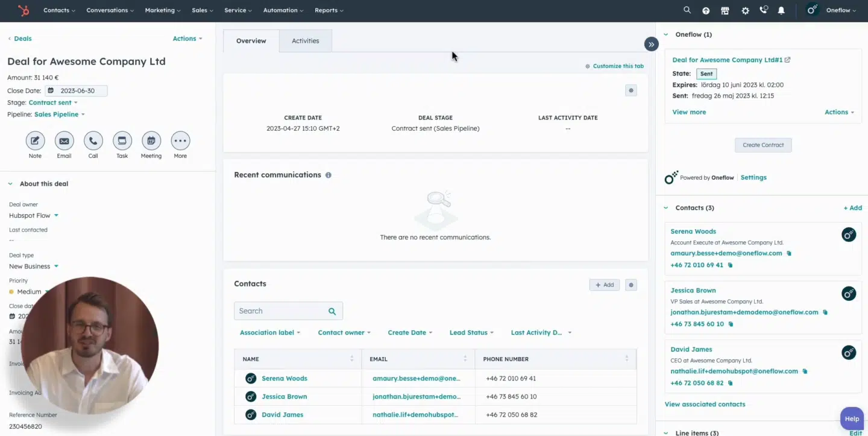Select the Overview tab
This screenshot has width=868, height=436.
pos(251,41)
